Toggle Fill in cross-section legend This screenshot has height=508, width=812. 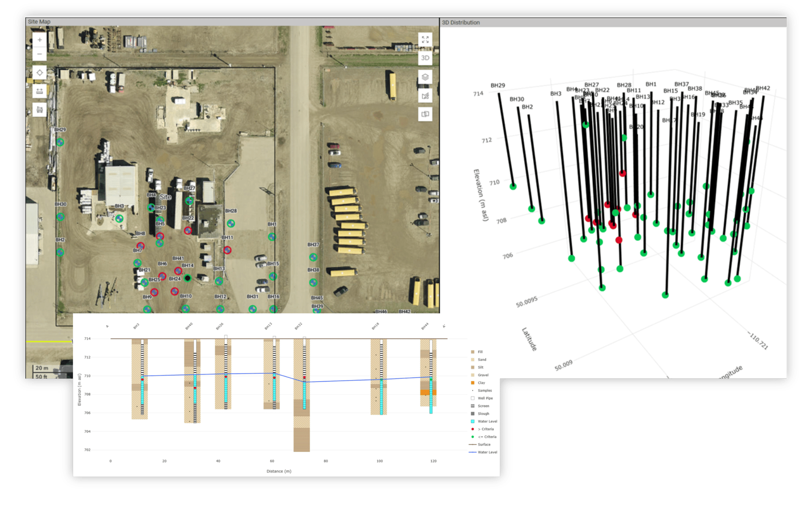click(x=480, y=352)
